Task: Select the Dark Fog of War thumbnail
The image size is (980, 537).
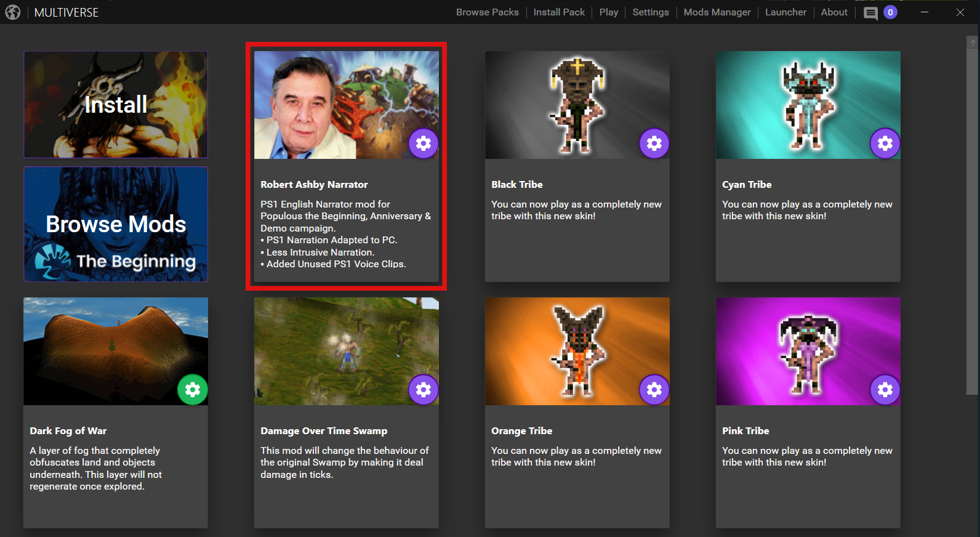Action: [x=116, y=351]
